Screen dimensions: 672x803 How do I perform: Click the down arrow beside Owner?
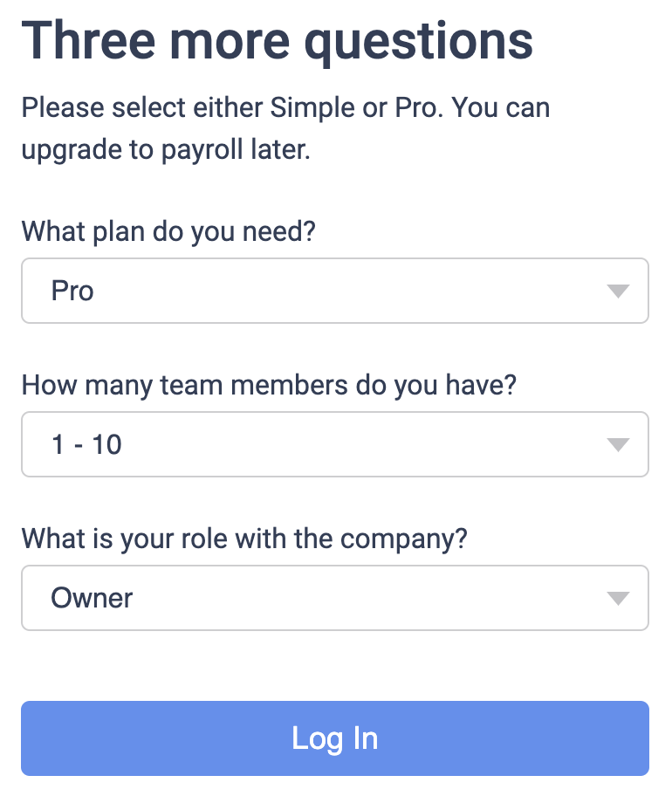618,599
